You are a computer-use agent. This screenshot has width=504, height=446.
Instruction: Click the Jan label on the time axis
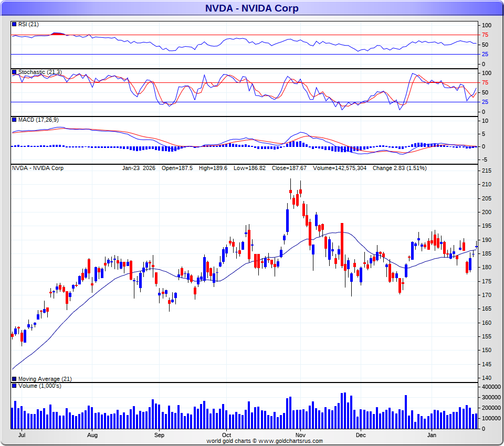432,435
